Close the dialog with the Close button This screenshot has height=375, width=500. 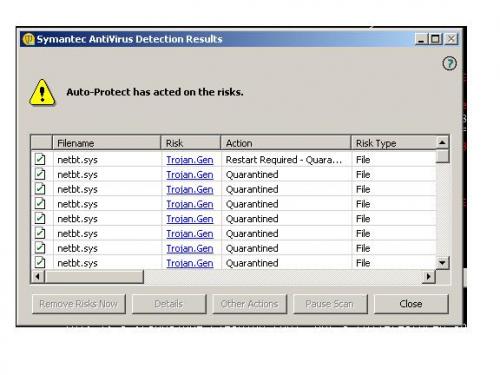click(x=411, y=304)
